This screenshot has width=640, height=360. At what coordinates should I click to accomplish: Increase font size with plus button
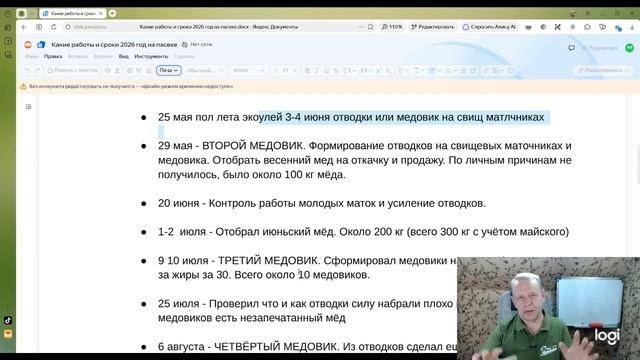[x=295, y=71]
